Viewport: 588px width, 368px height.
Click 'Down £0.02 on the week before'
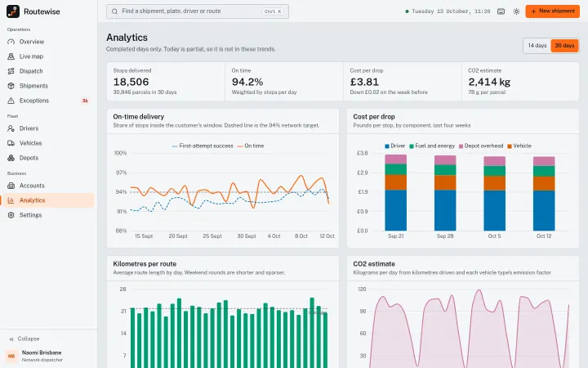coord(389,92)
